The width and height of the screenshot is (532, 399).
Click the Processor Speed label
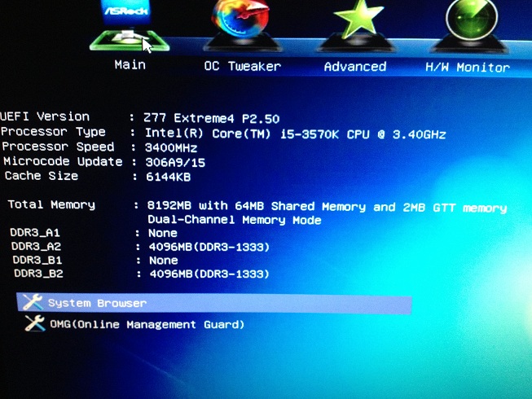click(58, 147)
